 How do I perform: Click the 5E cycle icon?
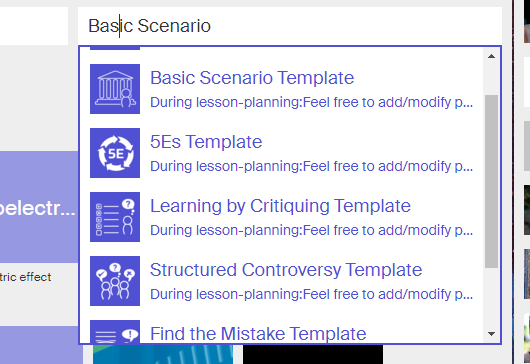pyautogui.click(x=115, y=153)
